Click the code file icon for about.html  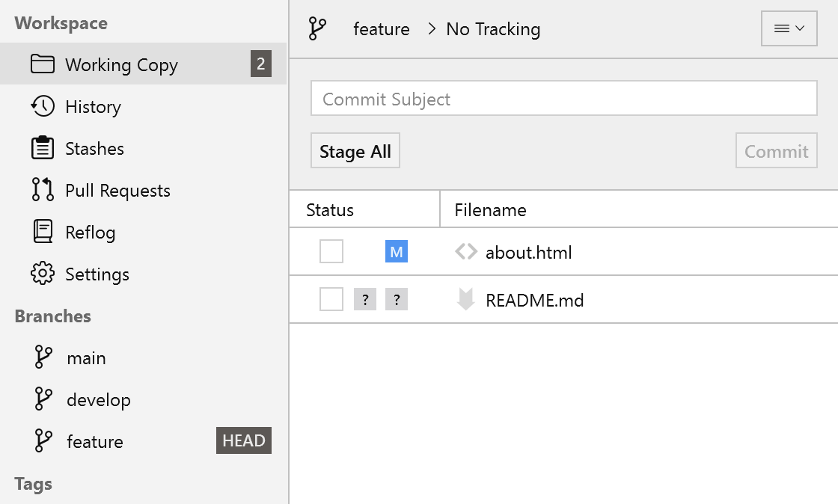tap(465, 252)
